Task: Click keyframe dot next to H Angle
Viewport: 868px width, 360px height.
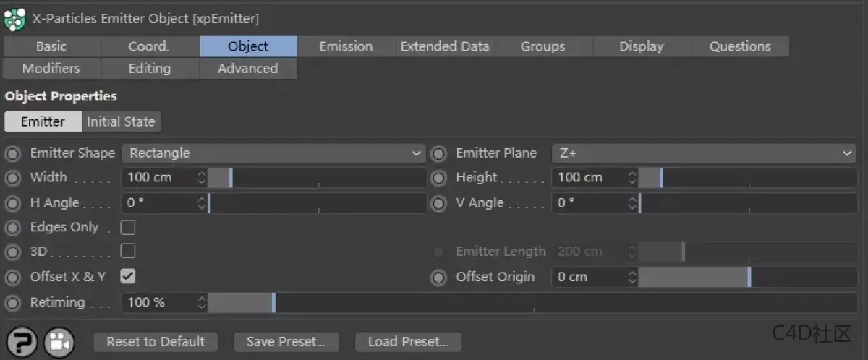Action: click(13, 203)
